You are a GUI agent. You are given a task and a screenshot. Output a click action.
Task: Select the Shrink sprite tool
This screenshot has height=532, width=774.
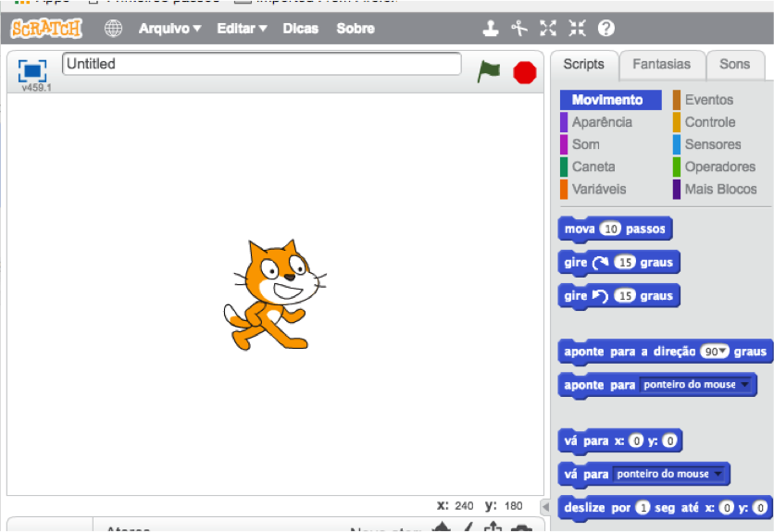[577, 28]
